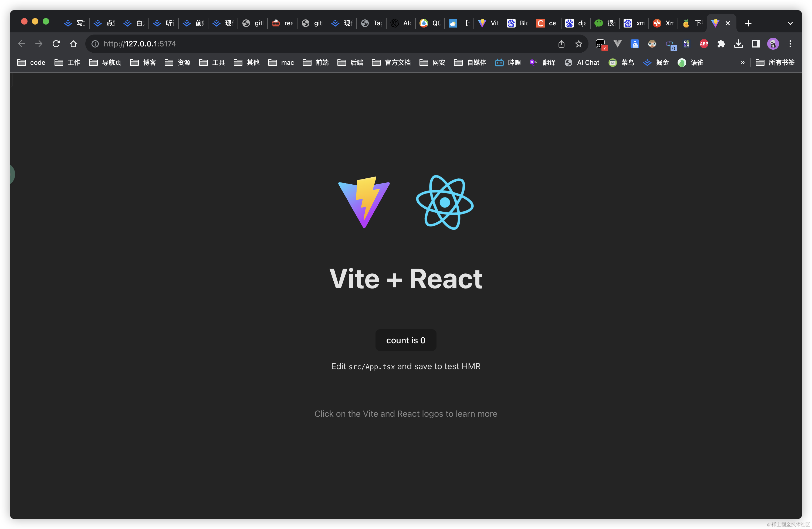
Task: Show the hidden bookmarks overflow
Action: click(x=743, y=62)
